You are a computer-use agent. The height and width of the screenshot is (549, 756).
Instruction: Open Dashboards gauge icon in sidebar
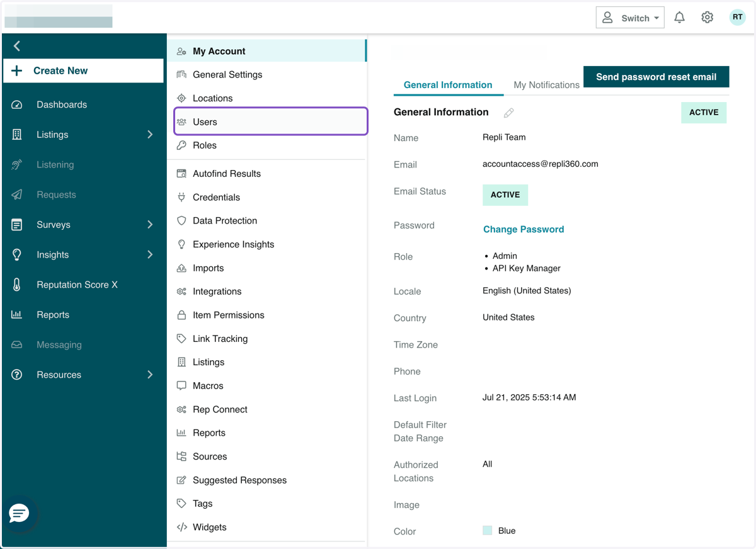(17, 105)
